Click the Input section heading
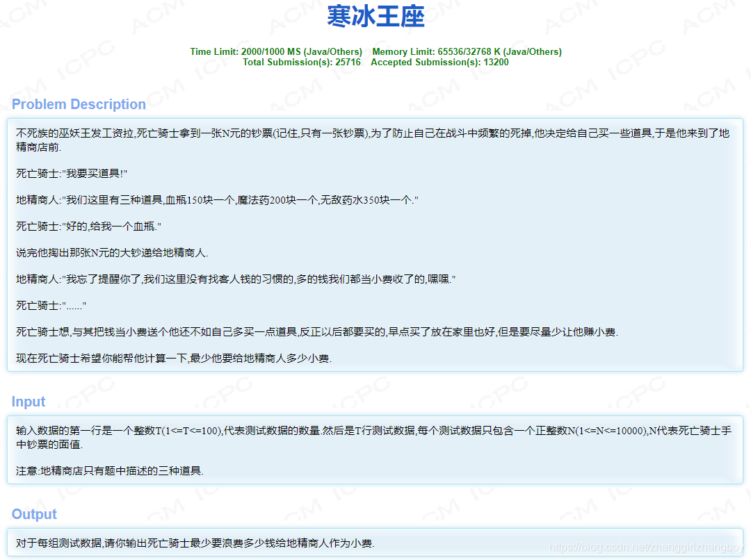751x560 pixels. point(29,401)
